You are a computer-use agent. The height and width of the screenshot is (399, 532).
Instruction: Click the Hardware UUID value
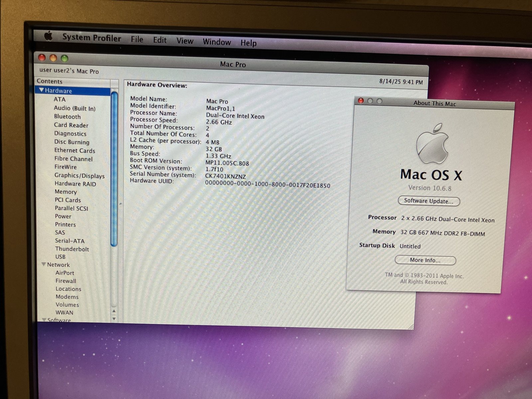(x=268, y=185)
